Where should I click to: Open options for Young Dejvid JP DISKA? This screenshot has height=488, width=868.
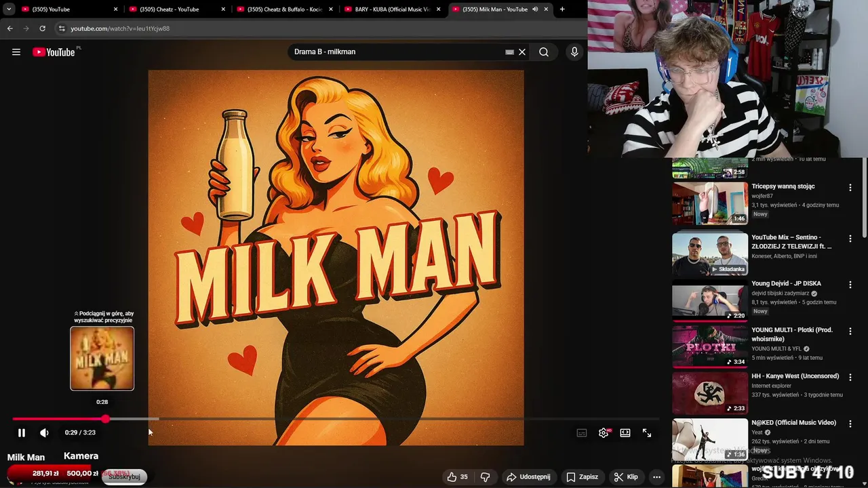(x=850, y=285)
